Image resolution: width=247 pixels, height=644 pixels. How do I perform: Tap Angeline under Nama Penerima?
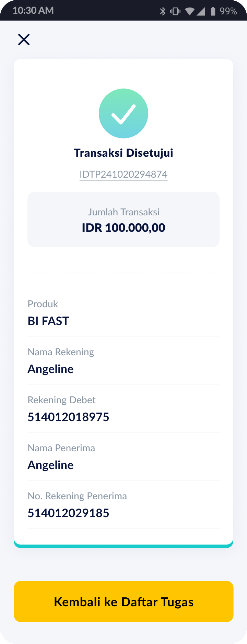(50, 465)
